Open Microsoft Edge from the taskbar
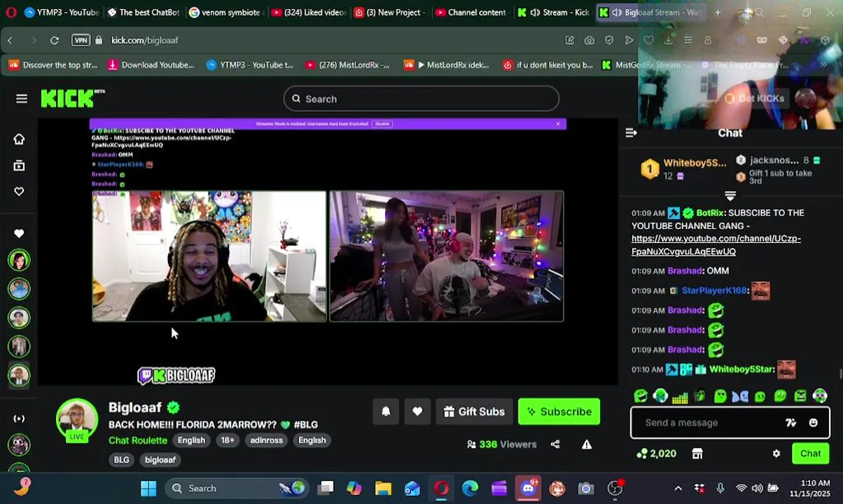This screenshot has width=843, height=504. pyautogui.click(x=470, y=489)
